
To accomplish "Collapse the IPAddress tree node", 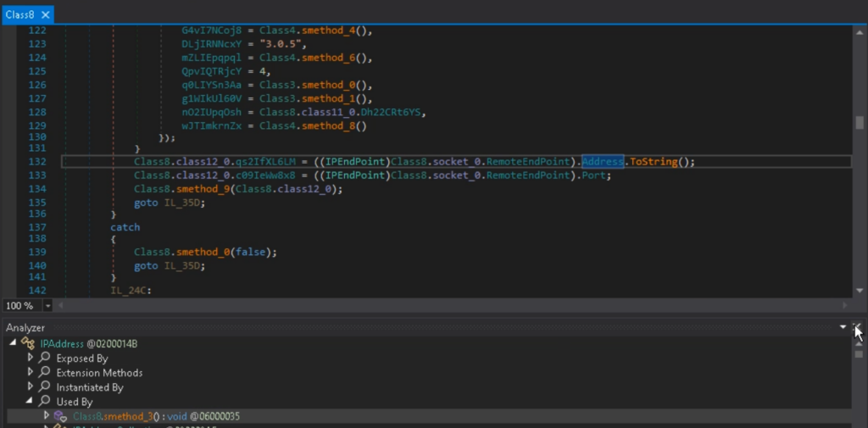I will click(x=13, y=343).
